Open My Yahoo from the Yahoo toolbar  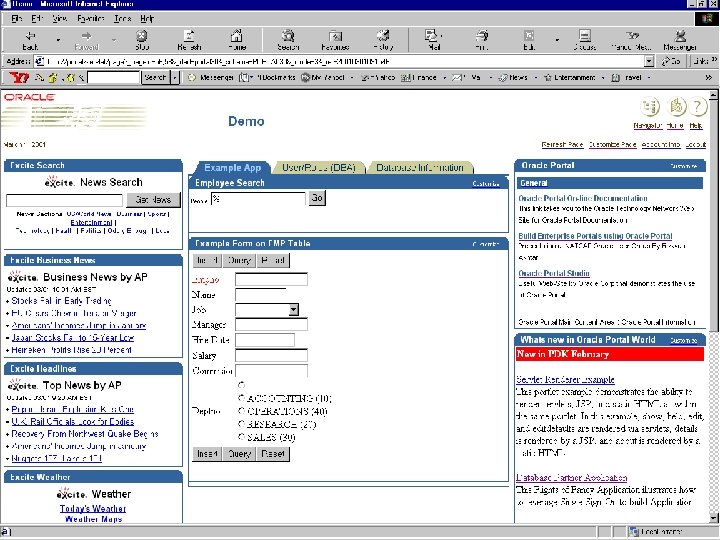point(323,77)
